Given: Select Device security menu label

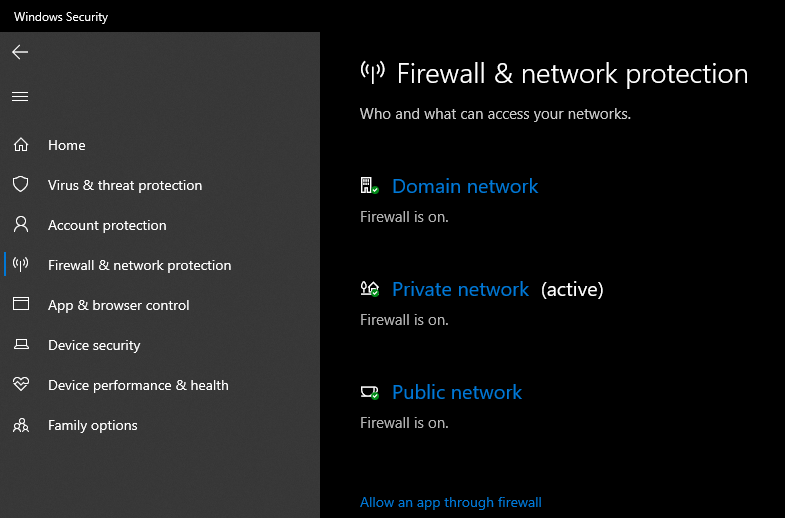Looking at the screenshot, I should [94, 345].
